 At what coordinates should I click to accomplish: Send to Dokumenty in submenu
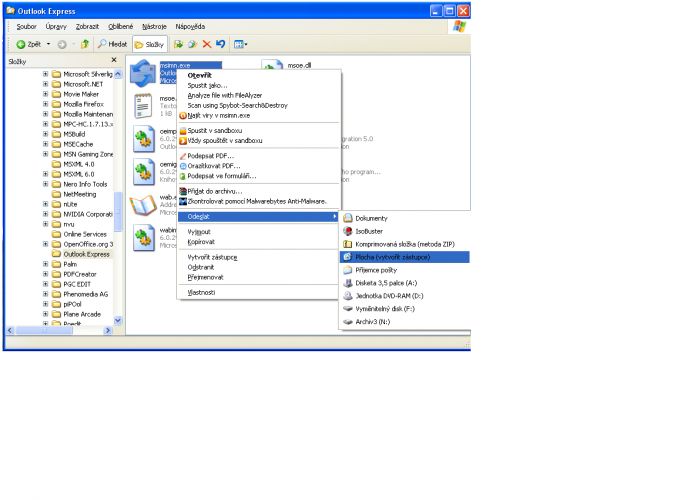coord(405,218)
